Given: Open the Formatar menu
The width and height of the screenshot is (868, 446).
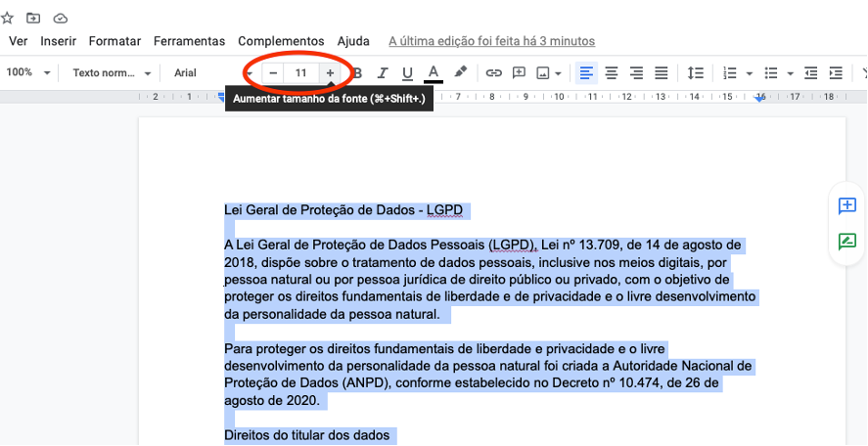Looking at the screenshot, I should [114, 41].
